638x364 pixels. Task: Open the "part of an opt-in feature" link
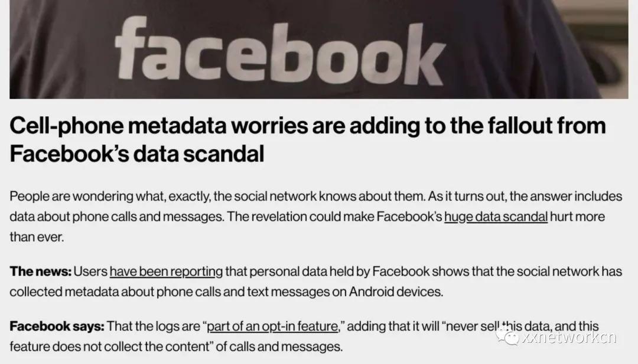pyautogui.click(x=272, y=326)
